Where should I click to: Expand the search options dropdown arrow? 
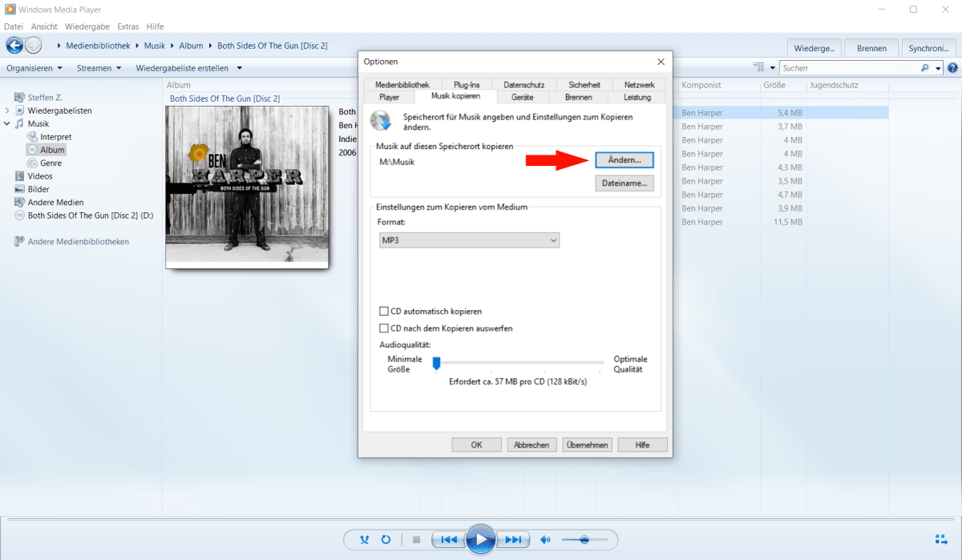click(x=939, y=68)
